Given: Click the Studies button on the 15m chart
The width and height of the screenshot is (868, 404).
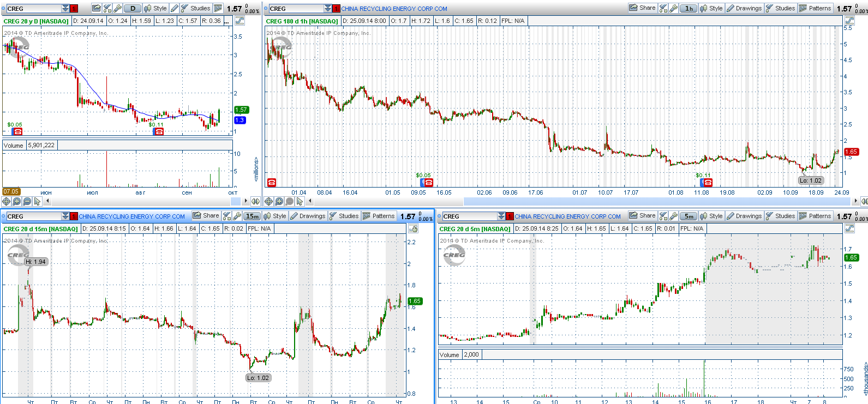Looking at the screenshot, I should click(x=344, y=216).
